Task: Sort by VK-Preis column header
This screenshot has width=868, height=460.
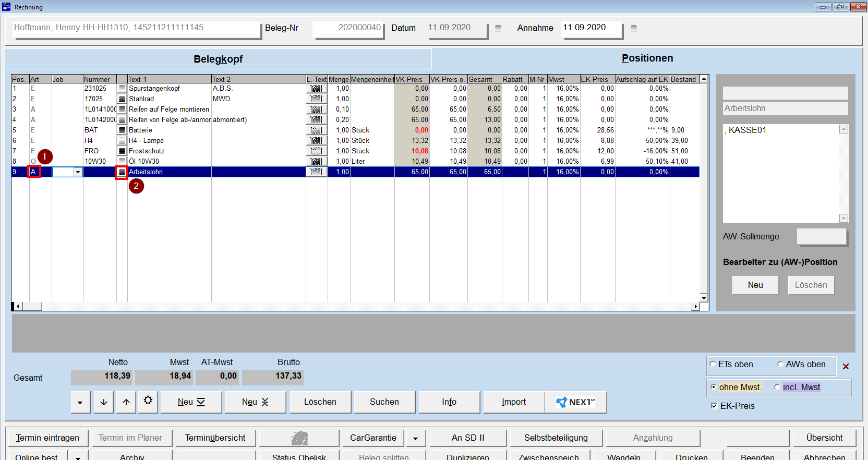Action: [412, 79]
